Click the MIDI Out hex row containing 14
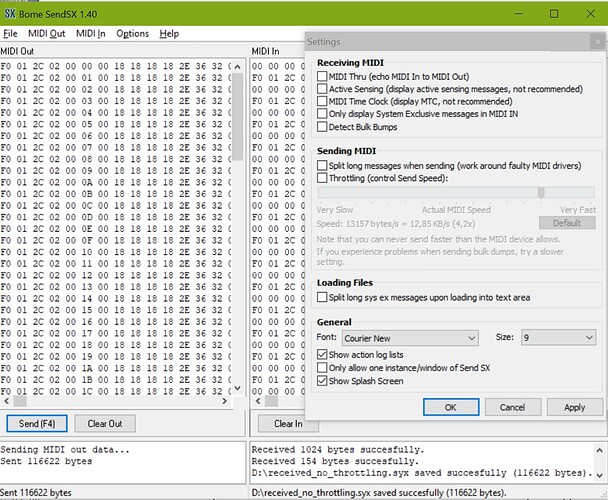 (116, 299)
